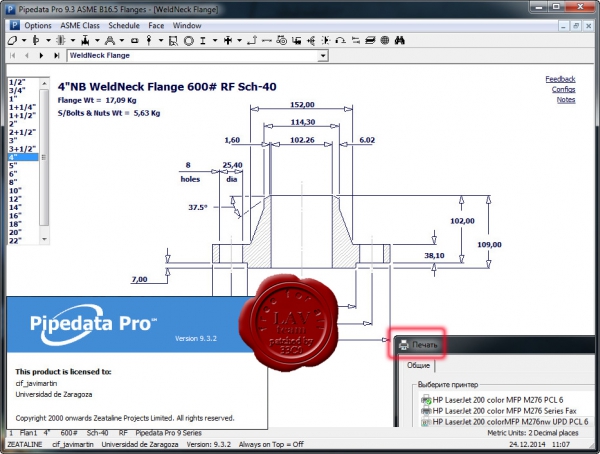600x454 pixels.
Task: Click the binoculars search icon
Action: 399,40
